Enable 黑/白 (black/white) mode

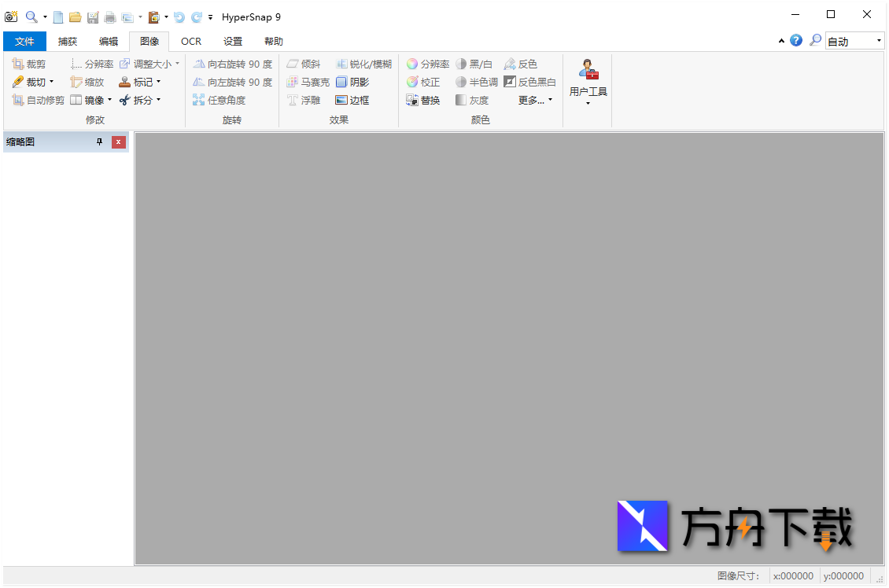475,64
